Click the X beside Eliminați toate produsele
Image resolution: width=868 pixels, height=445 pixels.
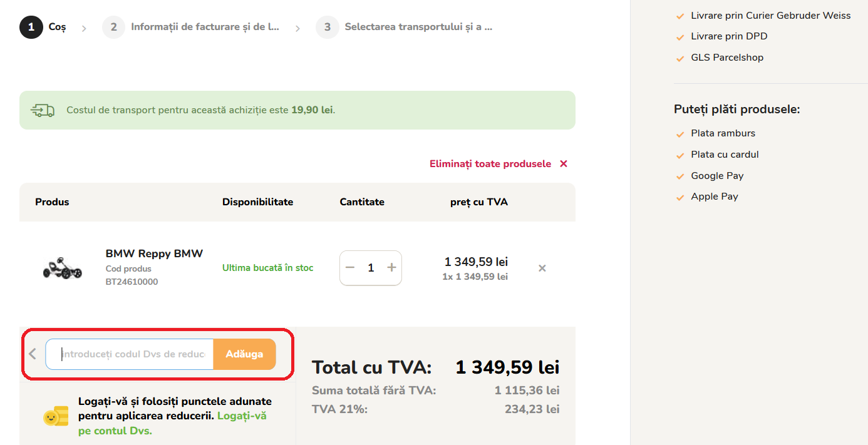click(564, 164)
